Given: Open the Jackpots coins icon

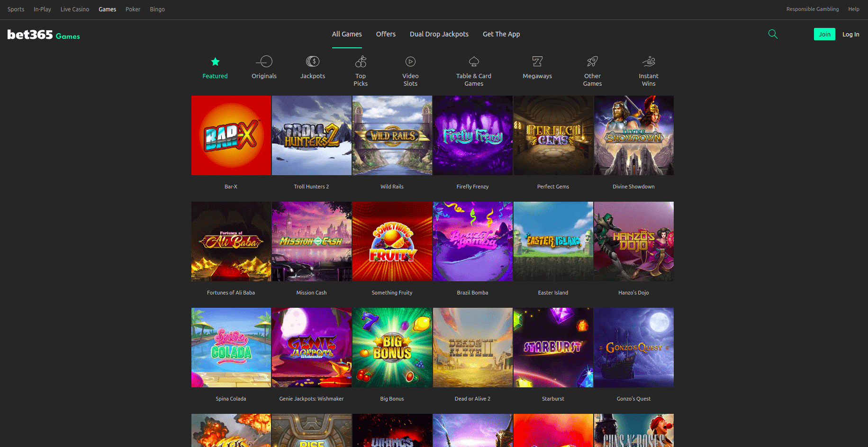Looking at the screenshot, I should click(x=313, y=62).
